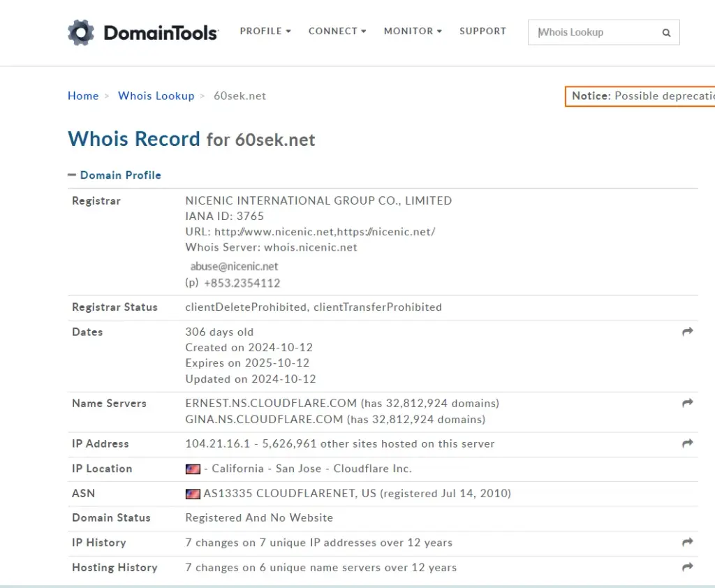This screenshot has height=588, width=715.
Task: Click the search magnifier icon
Action: pos(666,33)
